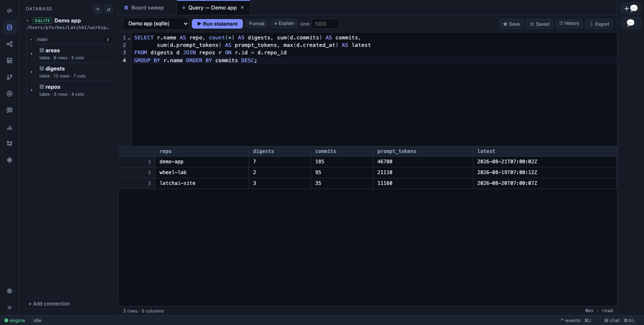Expand sidebar with double chevron icon
The image size is (644, 325).
point(10,308)
